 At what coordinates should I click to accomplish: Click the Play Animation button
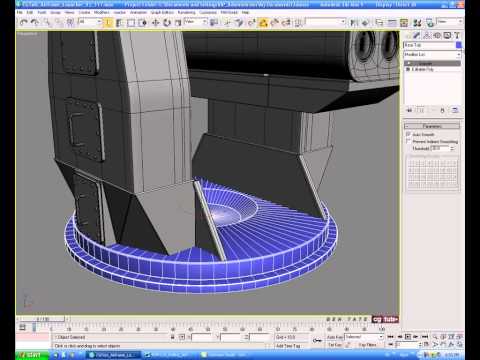[x=407, y=337]
